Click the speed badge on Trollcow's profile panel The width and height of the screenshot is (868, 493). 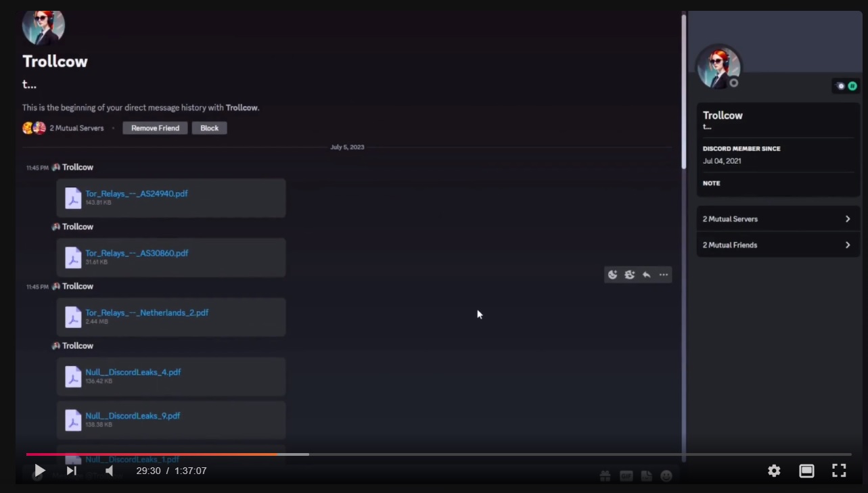tap(840, 86)
